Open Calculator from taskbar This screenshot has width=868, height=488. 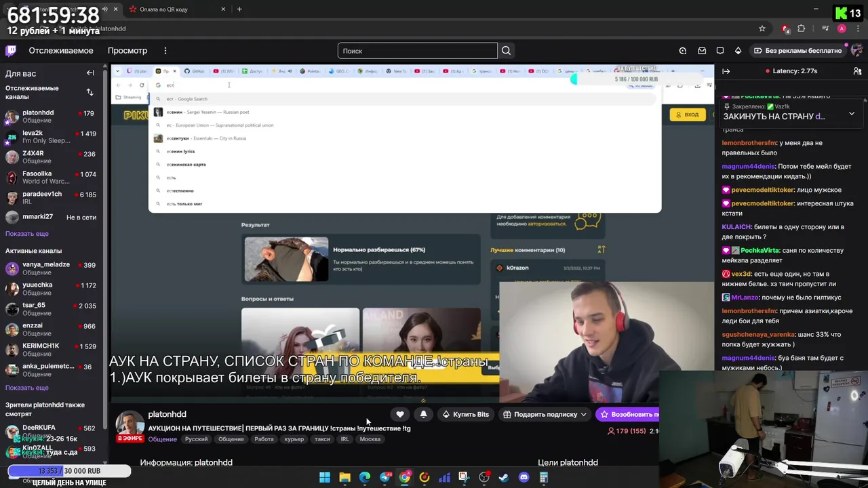pos(544,477)
